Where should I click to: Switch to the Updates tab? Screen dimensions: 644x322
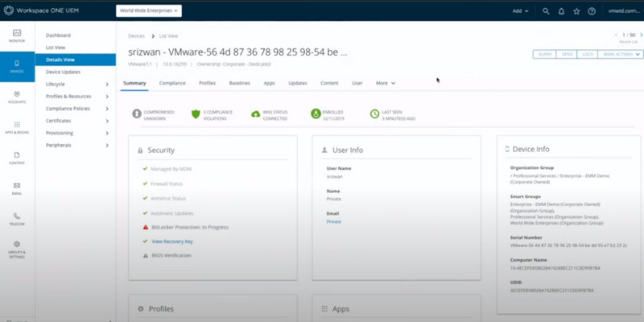pyautogui.click(x=298, y=83)
